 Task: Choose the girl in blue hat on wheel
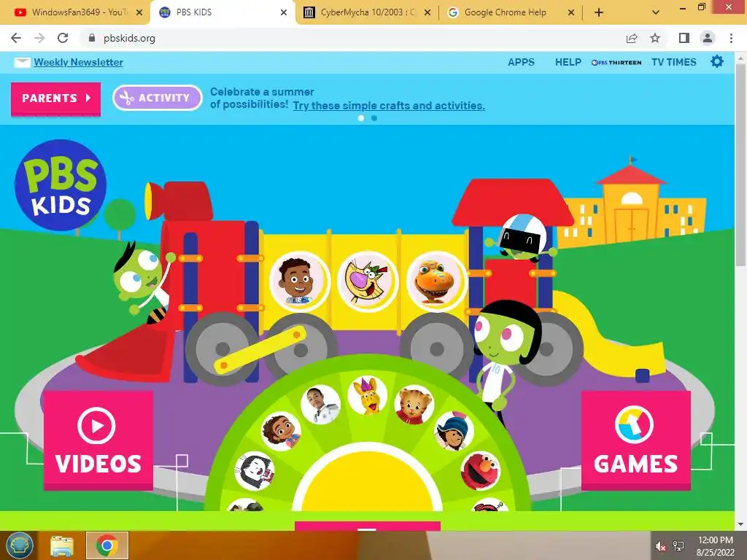pos(453,432)
